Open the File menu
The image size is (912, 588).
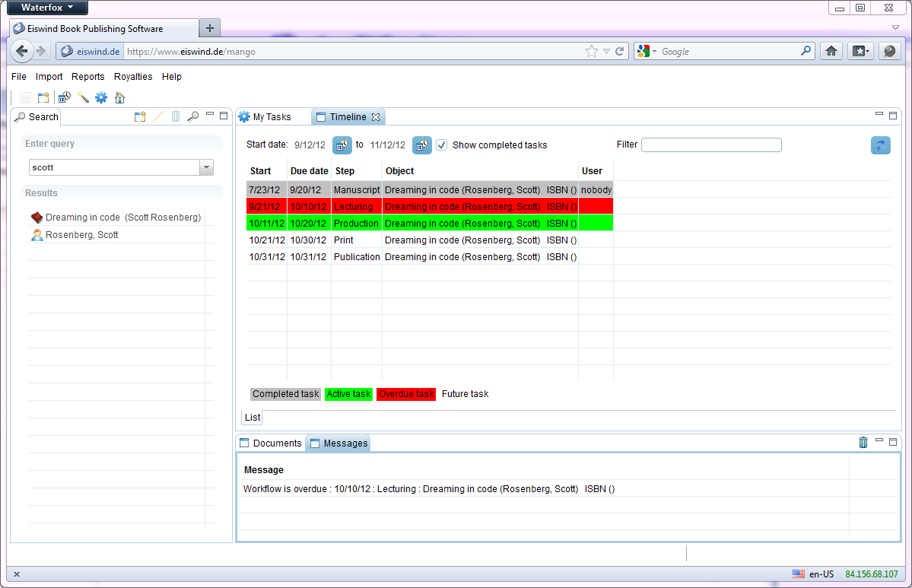click(18, 76)
